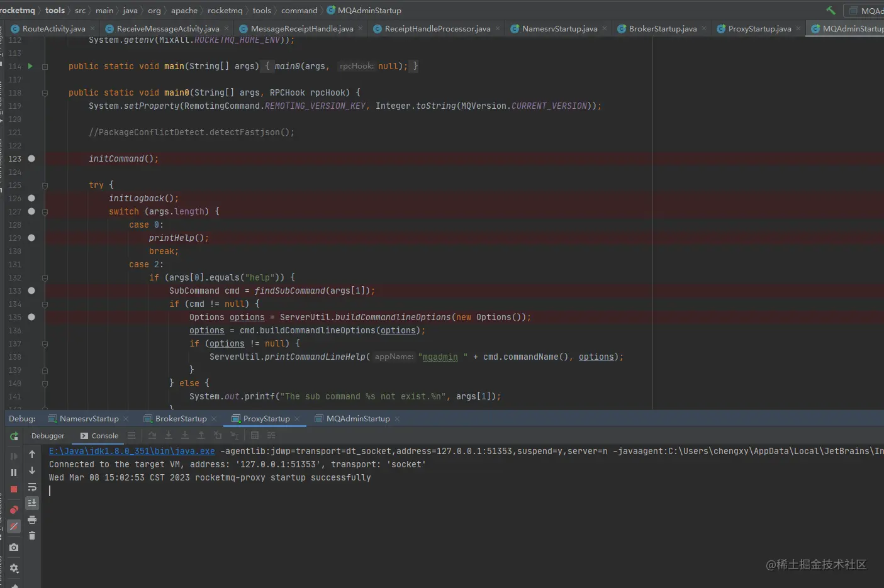Resume the paused program in debugger
Screen dimensions: 884x588
[14, 456]
